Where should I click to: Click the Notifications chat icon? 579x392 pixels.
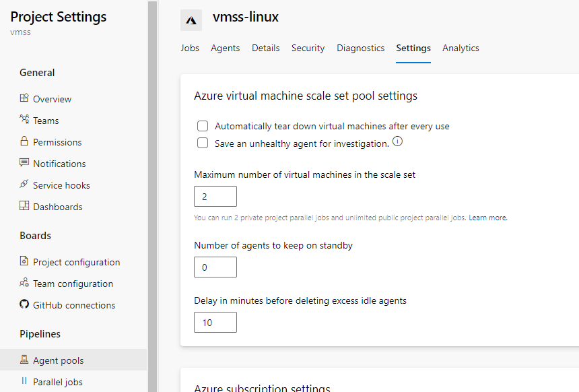click(24, 162)
